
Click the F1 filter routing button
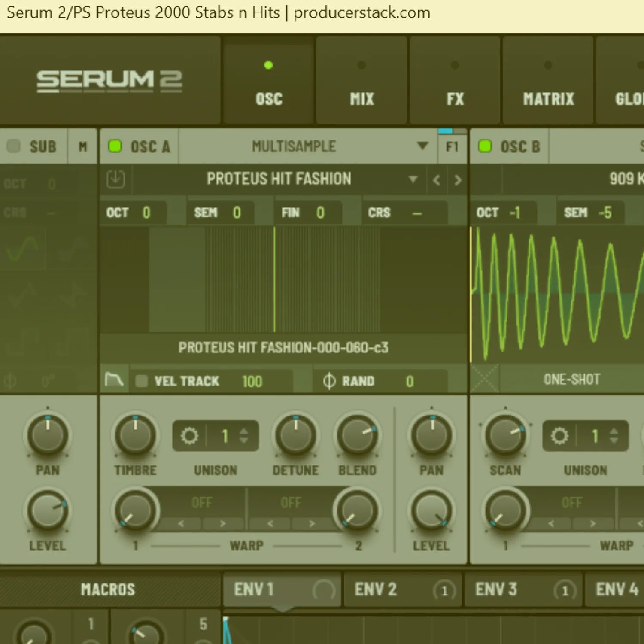452,147
